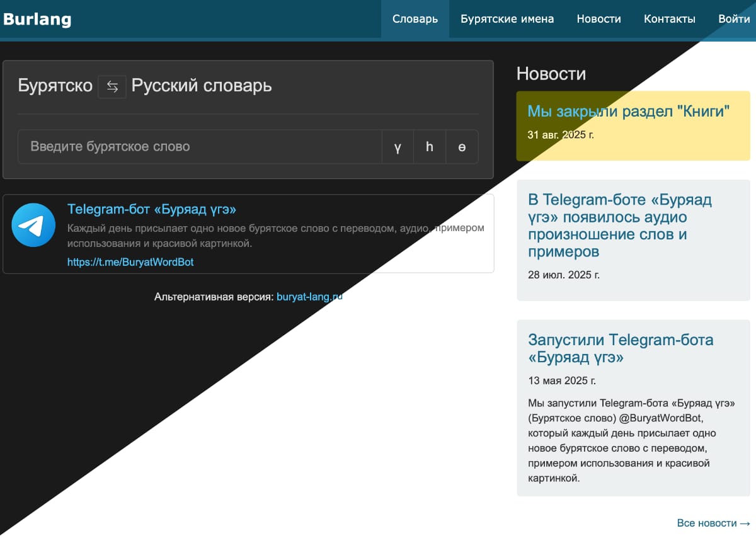This screenshot has height=543, width=756.
Task: Insert the ү character into the search
Action: pos(398,147)
